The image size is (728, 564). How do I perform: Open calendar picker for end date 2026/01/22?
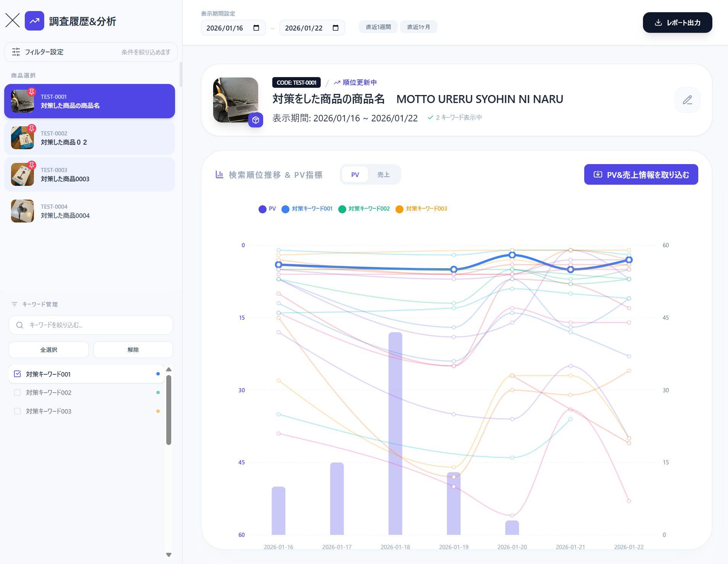[x=335, y=28]
